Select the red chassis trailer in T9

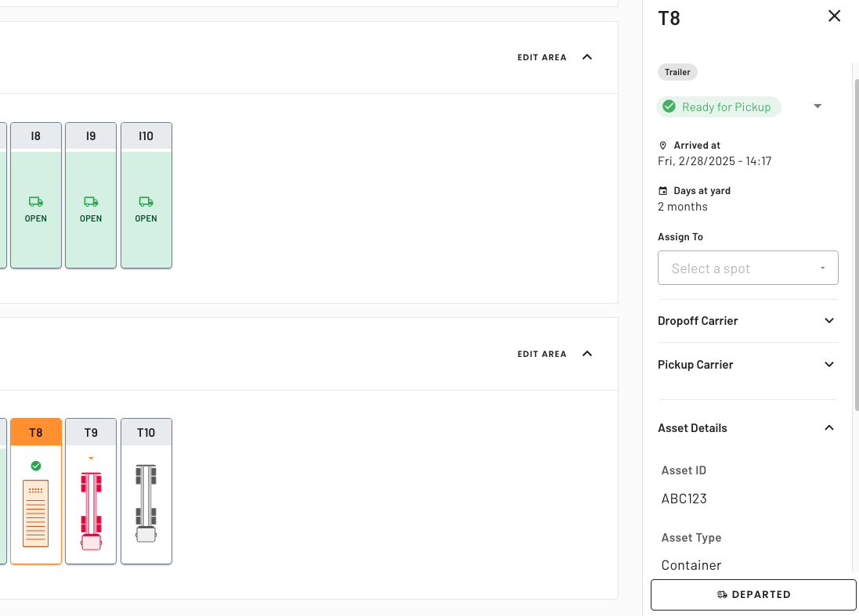[91, 511]
